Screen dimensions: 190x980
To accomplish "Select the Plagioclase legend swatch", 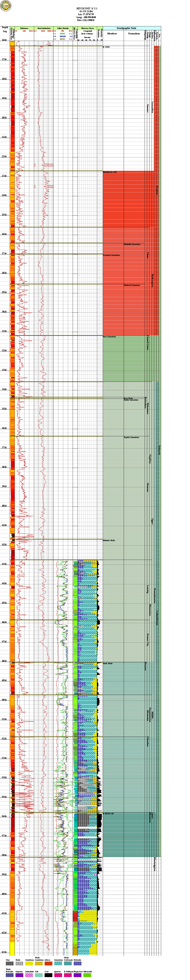I will tap(78, 975).
